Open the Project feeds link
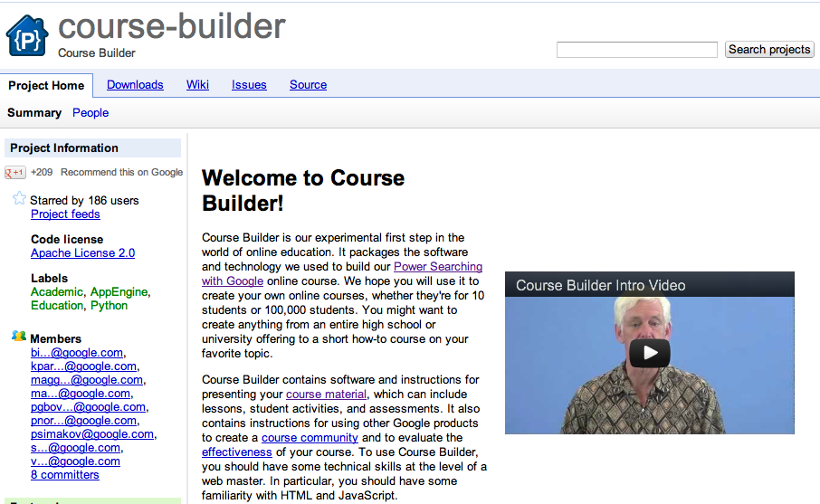820x504 pixels. pyautogui.click(x=65, y=214)
